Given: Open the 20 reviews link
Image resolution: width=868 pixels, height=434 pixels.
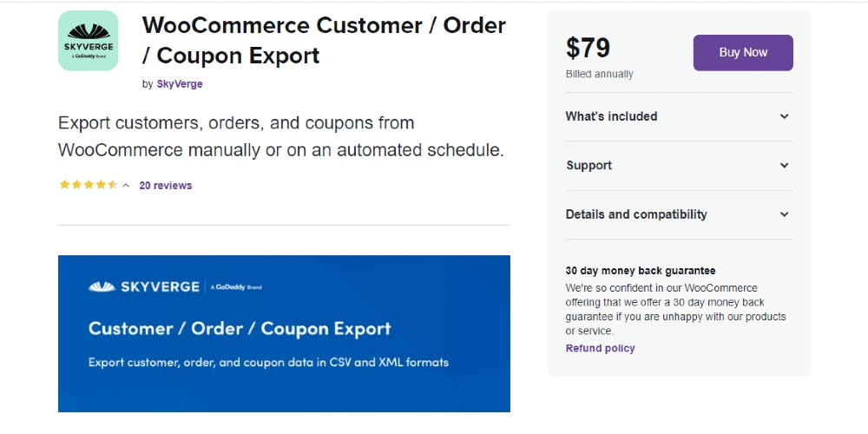Looking at the screenshot, I should click(x=166, y=186).
